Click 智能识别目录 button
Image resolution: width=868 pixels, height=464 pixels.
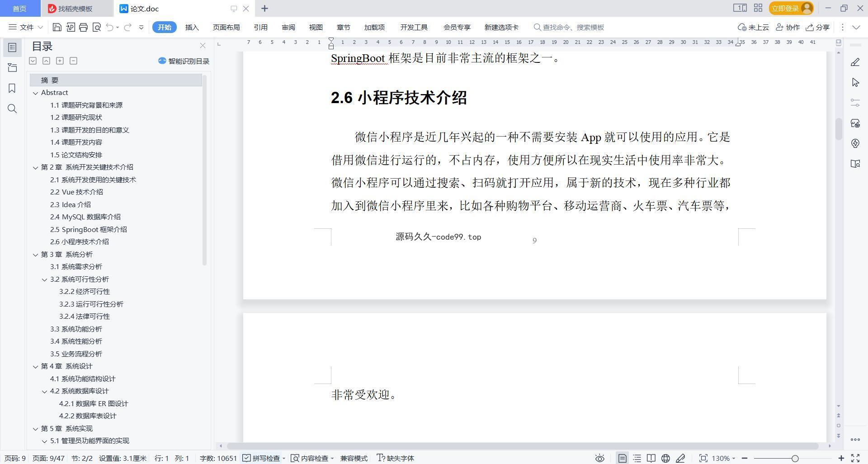(x=184, y=61)
